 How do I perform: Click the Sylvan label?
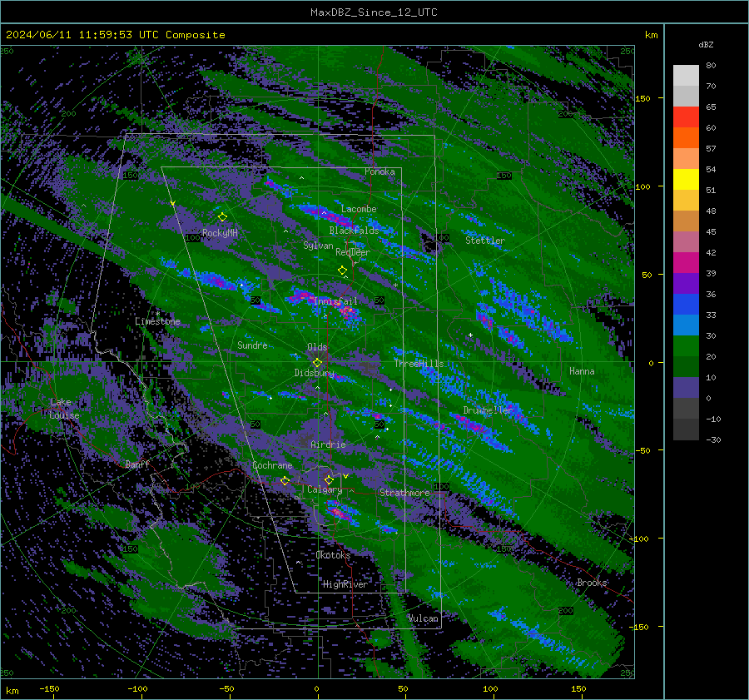[318, 246]
